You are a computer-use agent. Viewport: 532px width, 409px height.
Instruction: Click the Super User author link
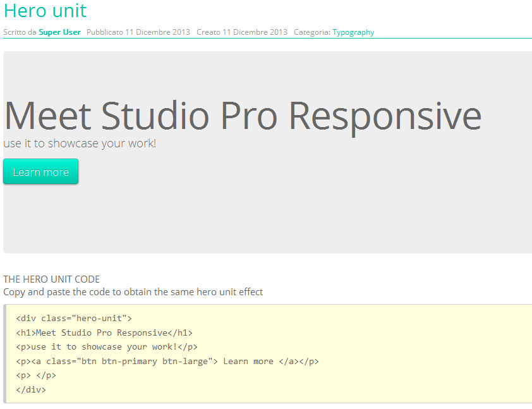[x=59, y=32]
